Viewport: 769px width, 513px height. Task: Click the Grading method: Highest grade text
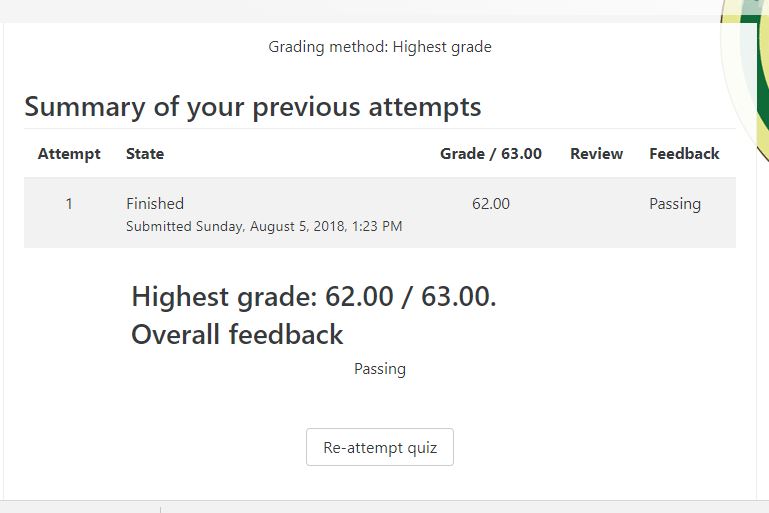pyautogui.click(x=380, y=47)
